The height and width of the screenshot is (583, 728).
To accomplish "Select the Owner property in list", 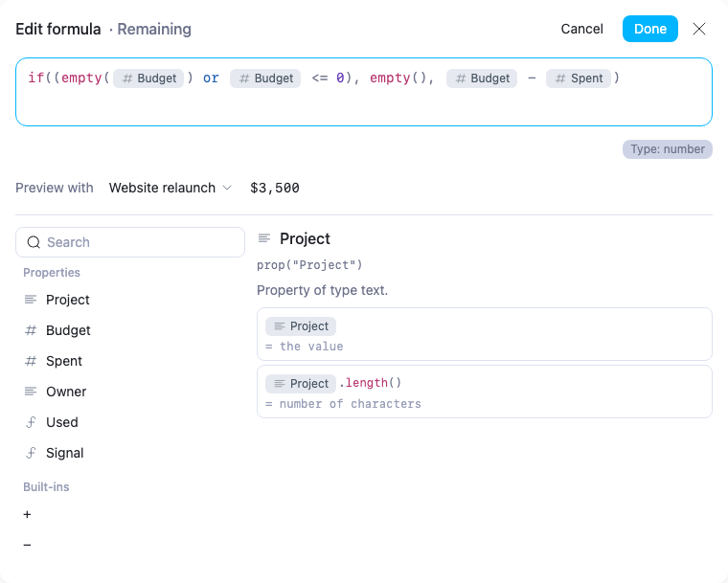I will point(130,392).
